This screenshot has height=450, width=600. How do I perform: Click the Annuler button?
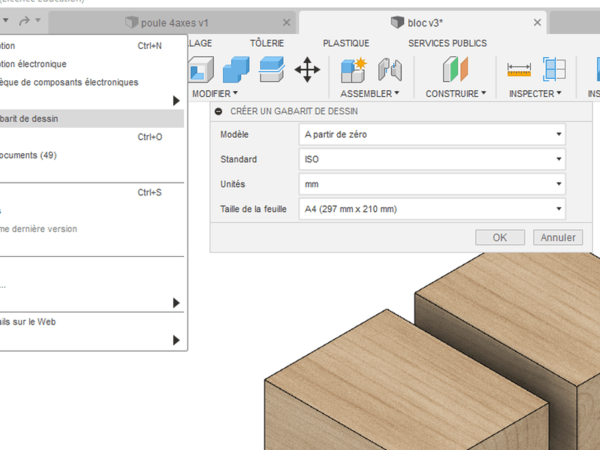click(556, 237)
